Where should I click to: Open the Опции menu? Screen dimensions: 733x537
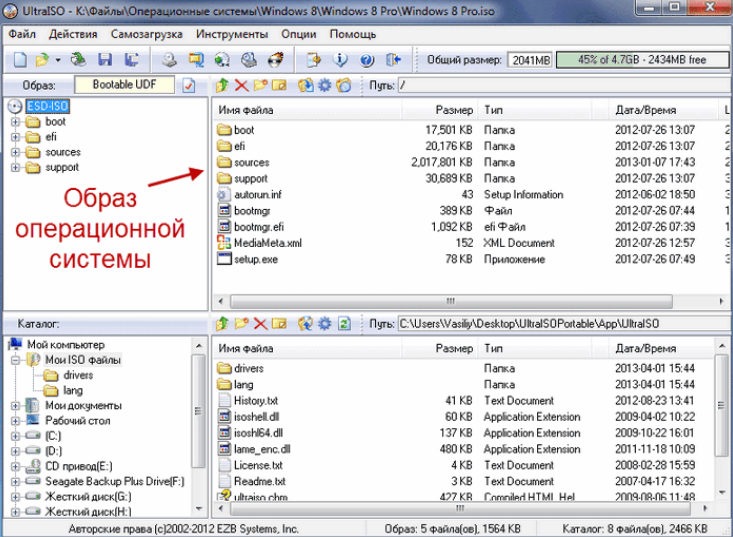pos(299,34)
